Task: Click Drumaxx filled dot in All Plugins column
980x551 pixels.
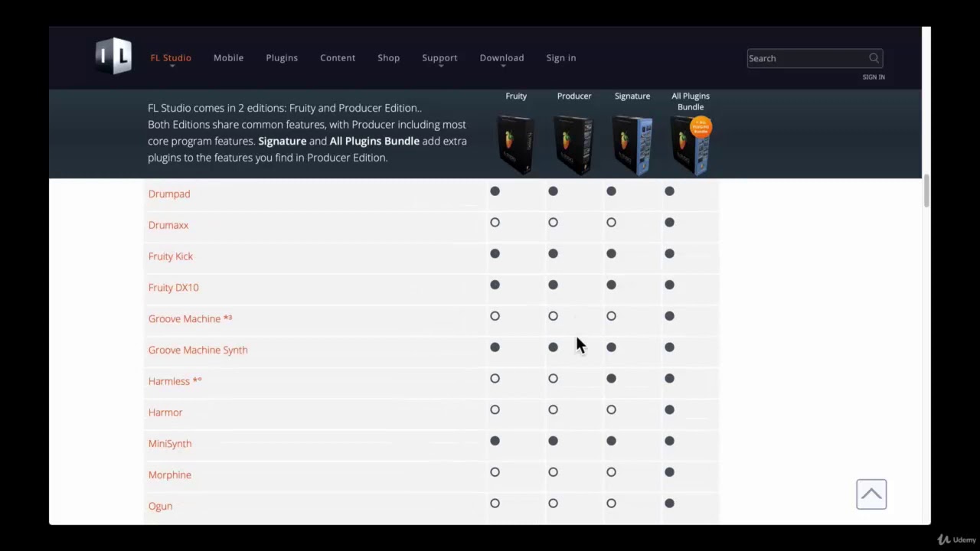Action: [669, 223]
